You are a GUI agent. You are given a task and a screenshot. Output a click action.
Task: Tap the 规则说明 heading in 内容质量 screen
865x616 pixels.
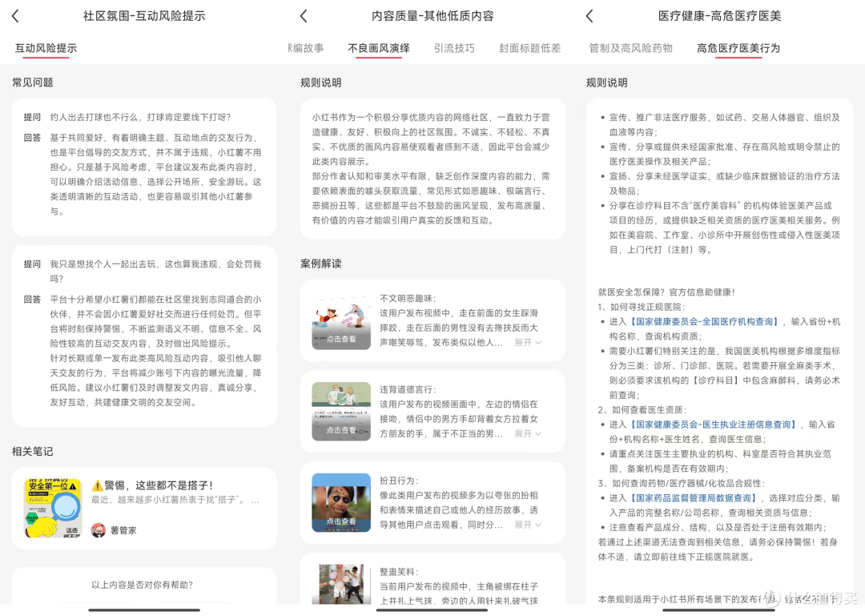[x=321, y=83]
